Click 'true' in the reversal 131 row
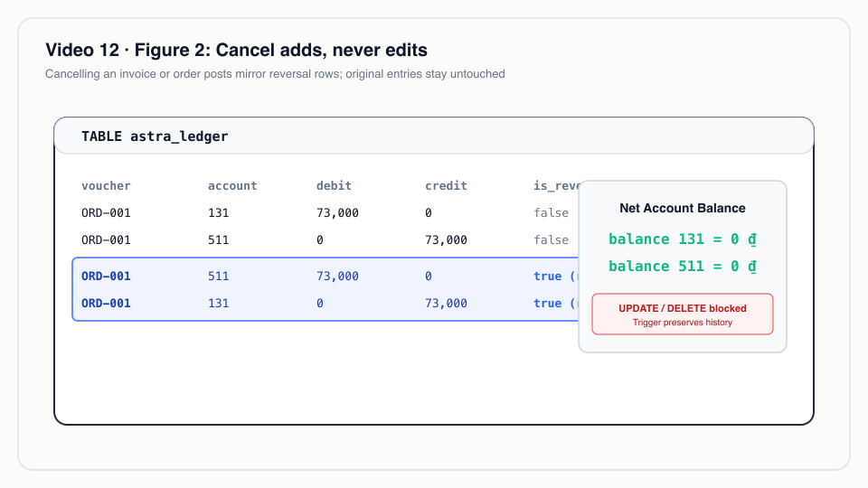868x488 pixels. click(548, 304)
